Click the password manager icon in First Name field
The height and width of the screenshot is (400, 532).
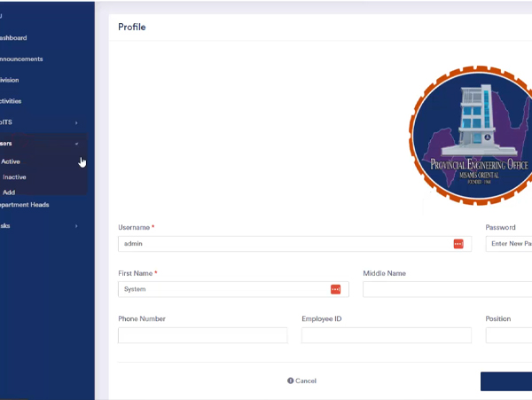point(336,289)
